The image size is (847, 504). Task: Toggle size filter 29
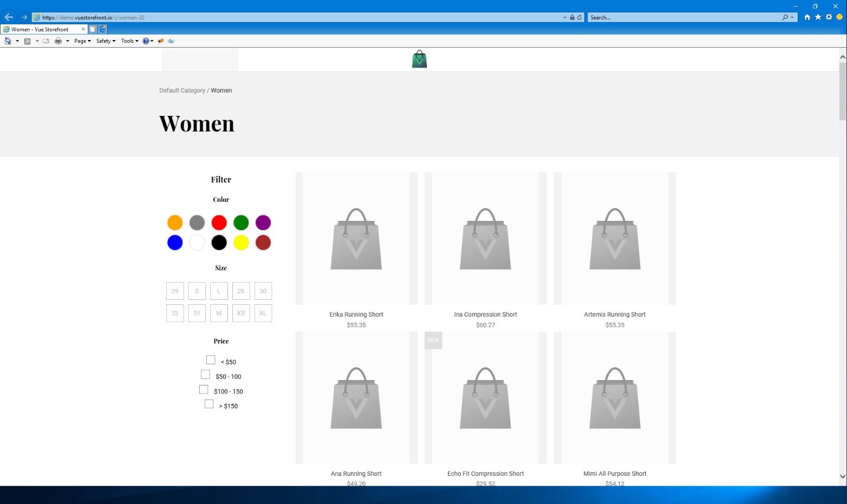click(175, 291)
